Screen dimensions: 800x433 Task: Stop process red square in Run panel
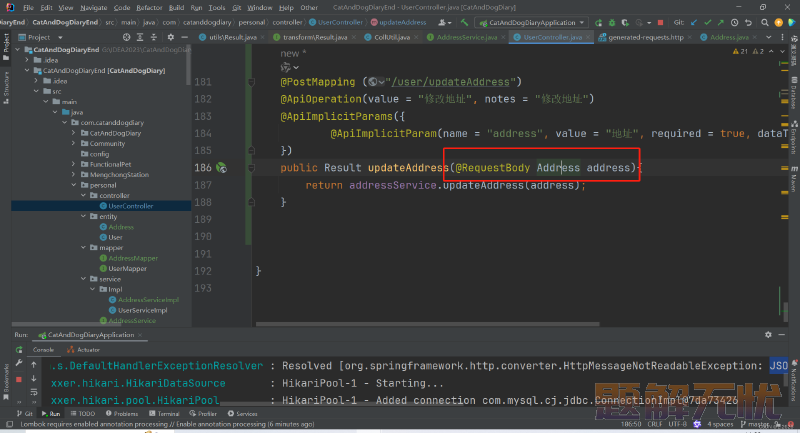19,379
